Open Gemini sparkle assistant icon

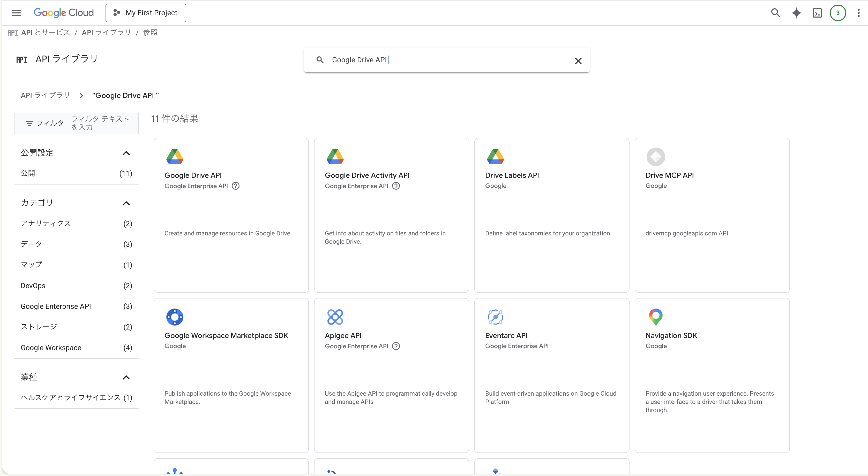pos(796,13)
